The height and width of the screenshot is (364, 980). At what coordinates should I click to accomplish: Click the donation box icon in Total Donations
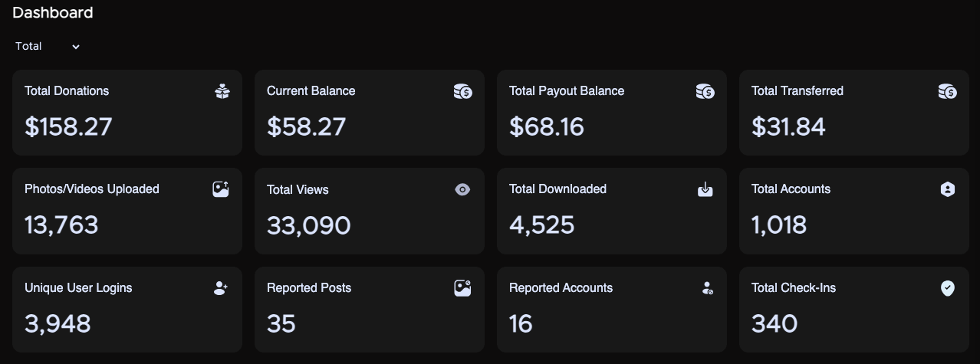[222, 92]
